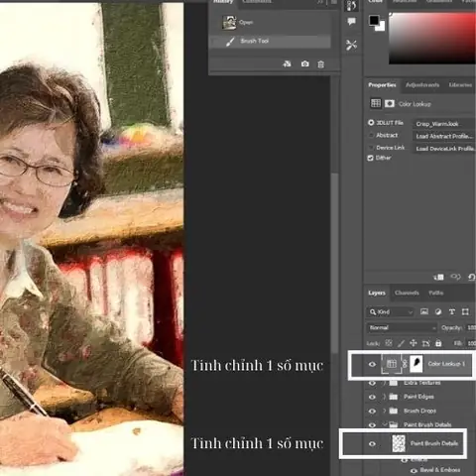This screenshot has height=476, width=476.
Task: Open the Kind layer filter dropdown
Action: (391, 311)
